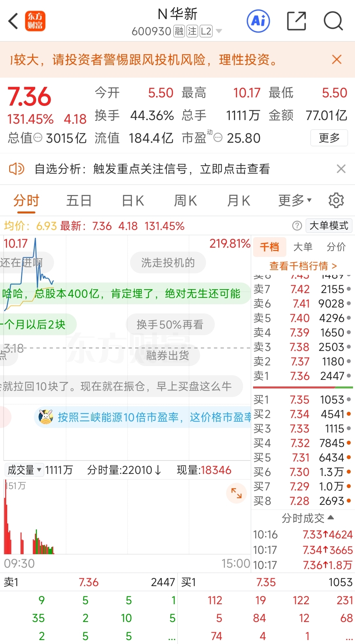Tap the 10:16 trade at 7.33
Image resolution: width=355 pixels, height=644 pixels.
pos(302,534)
